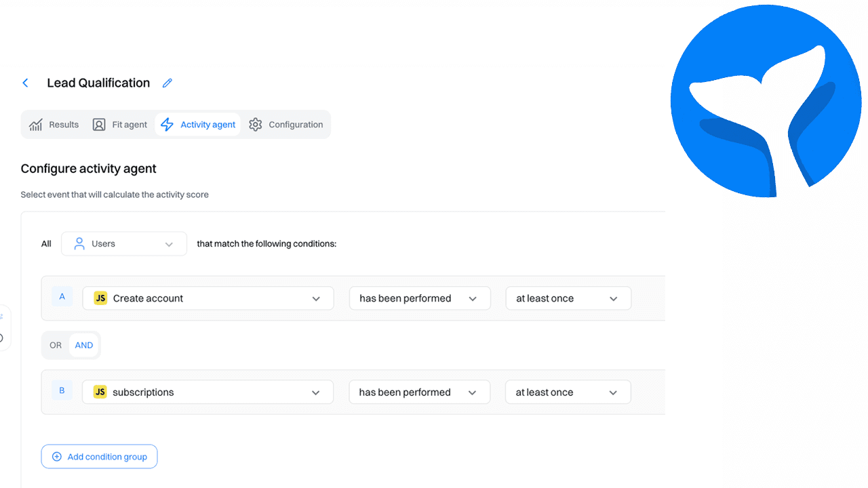
Task: Select the AND logic toggle
Action: (83, 345)
